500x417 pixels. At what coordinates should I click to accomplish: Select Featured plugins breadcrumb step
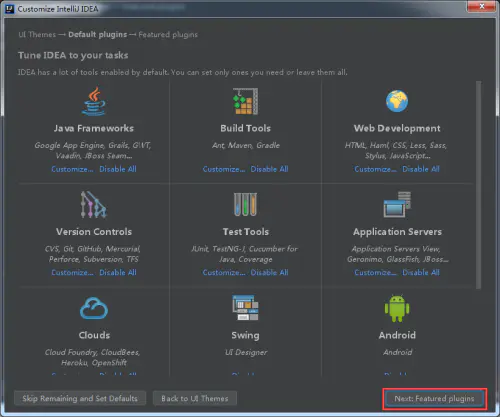pos(168,35)
